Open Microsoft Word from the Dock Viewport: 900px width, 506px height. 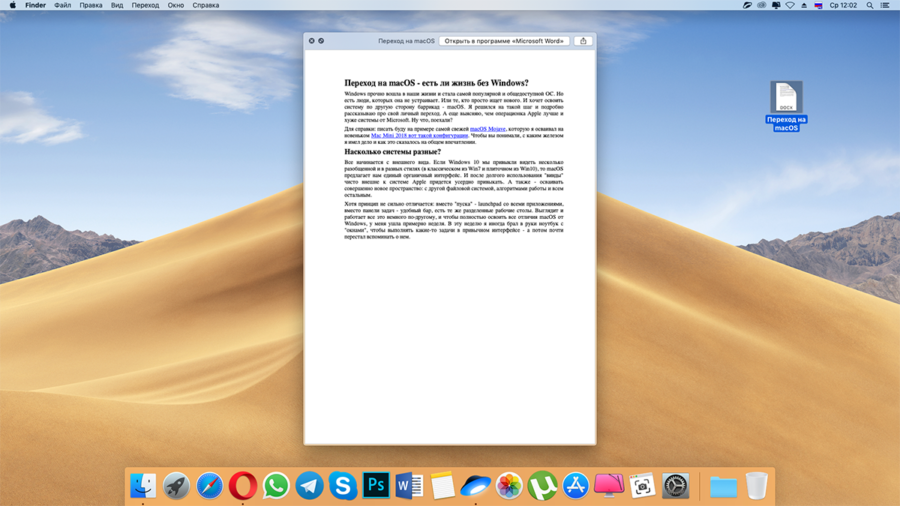(409, 486)
